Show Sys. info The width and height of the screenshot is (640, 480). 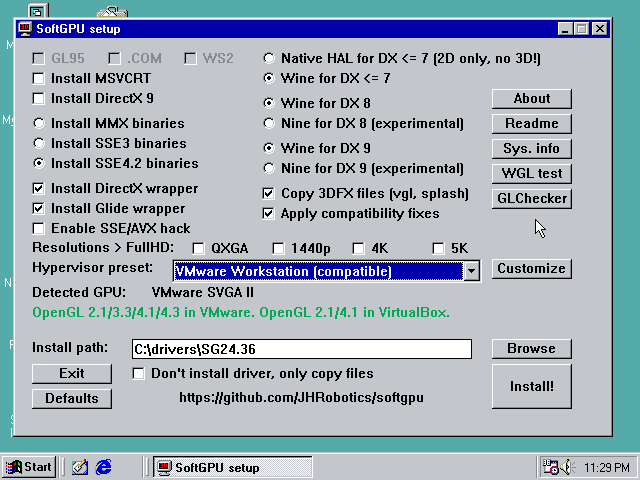pyautogui.click(x=531, y=149)
